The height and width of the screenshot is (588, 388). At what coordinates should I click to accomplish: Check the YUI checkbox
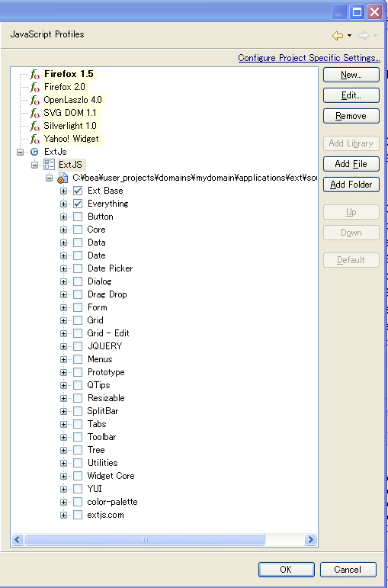(x=78, y=489)
